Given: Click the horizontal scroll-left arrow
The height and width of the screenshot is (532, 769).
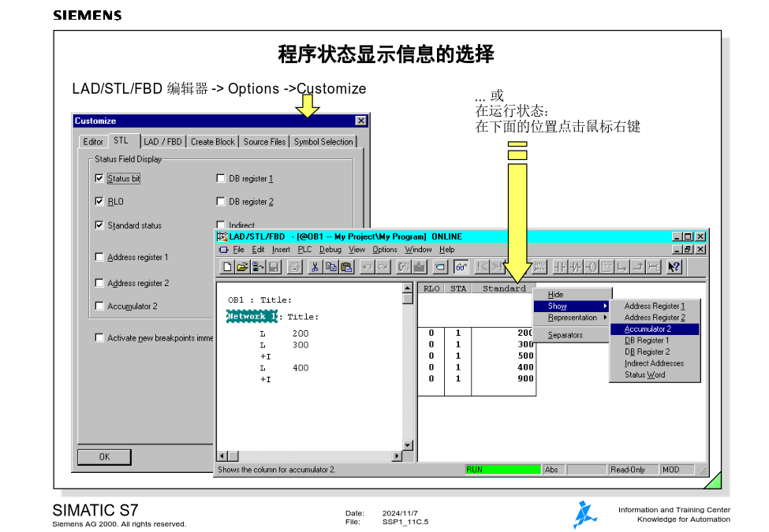Looking at the screenshot, I should [222, 456].
